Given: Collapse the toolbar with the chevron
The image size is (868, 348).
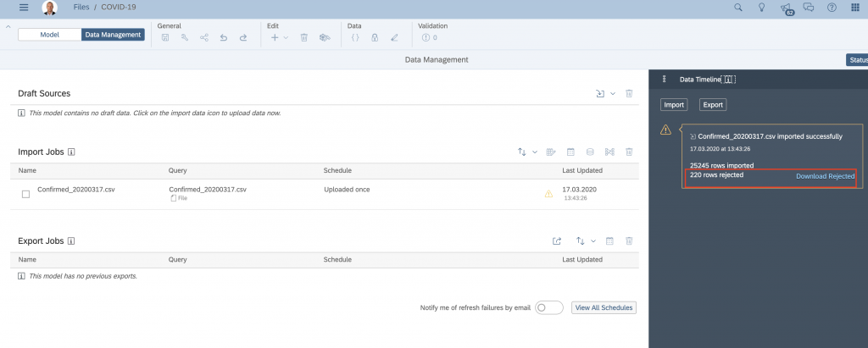Looking at the screenshot, I should coord(8,26).
